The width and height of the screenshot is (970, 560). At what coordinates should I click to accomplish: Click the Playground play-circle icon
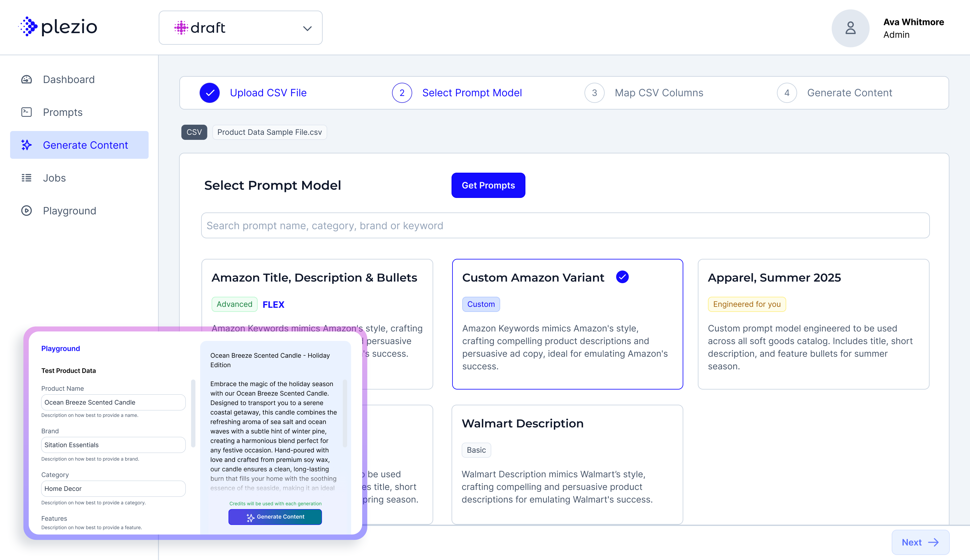(27, 211)
